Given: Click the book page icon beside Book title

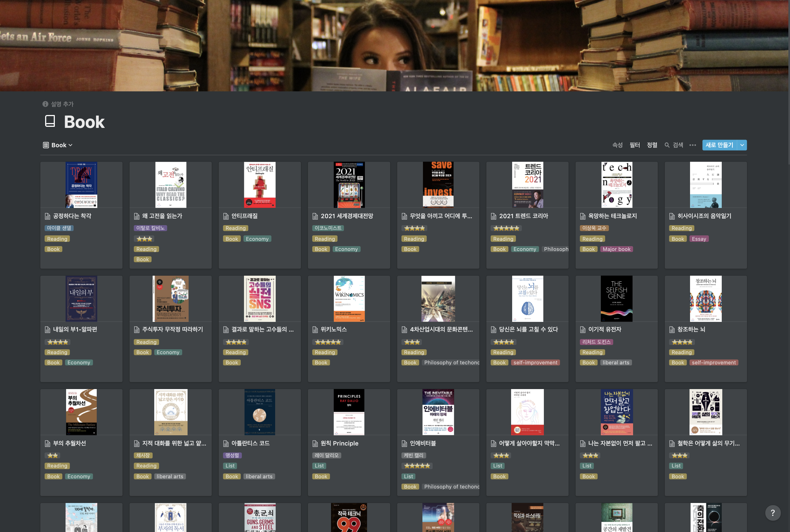Looking at the screenshot, I should tap(50, 121).
